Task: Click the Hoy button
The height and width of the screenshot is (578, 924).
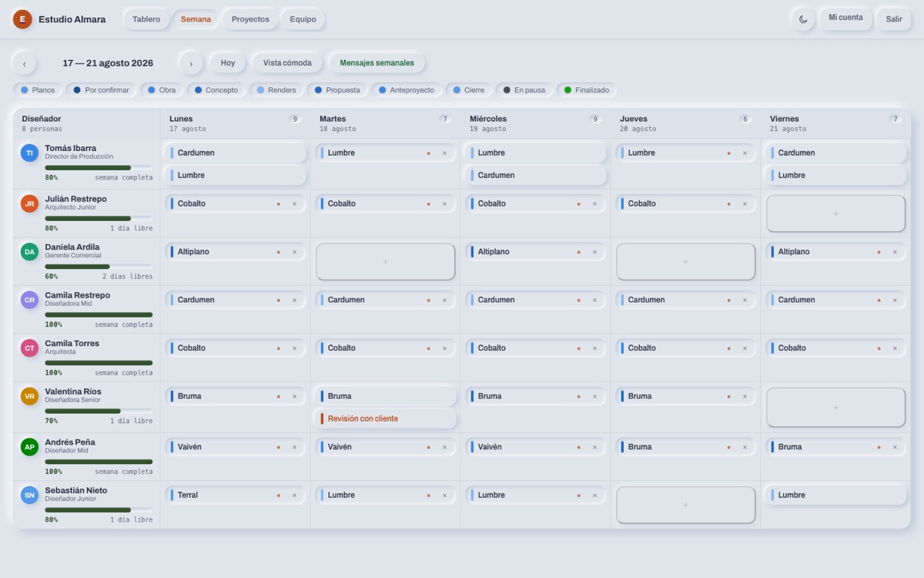Action: [x=228, y=63]
